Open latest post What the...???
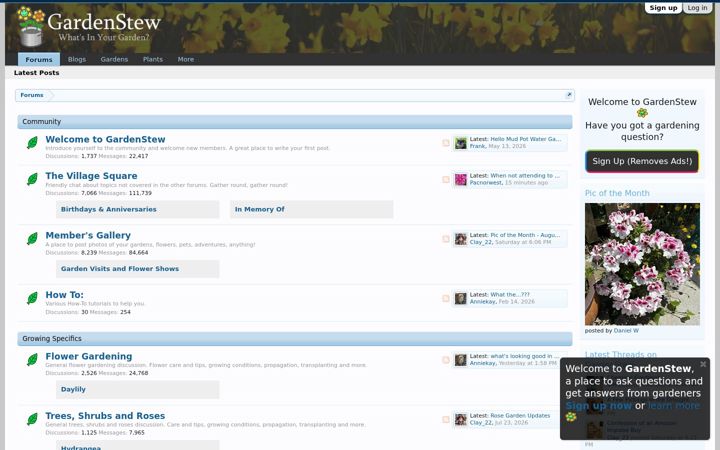This screenshot has height=450, width=720. click(x=510, y=295)
